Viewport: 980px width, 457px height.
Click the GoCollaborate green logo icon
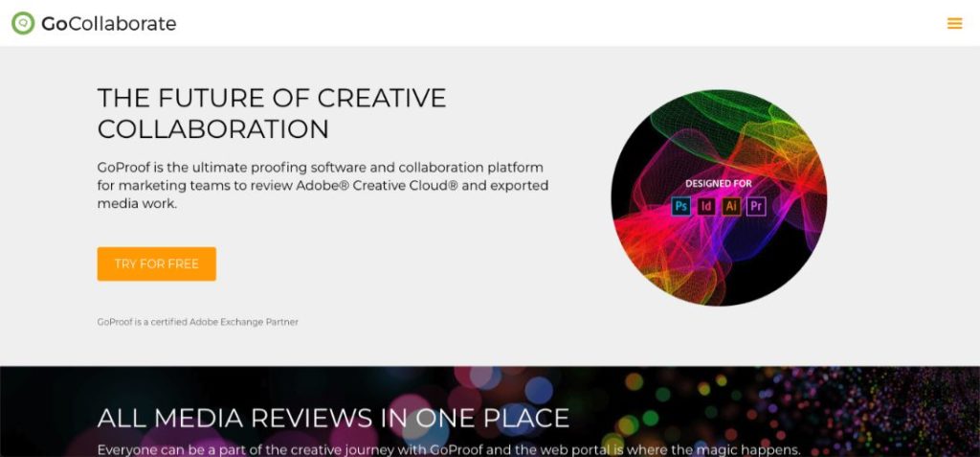(23, 23)
